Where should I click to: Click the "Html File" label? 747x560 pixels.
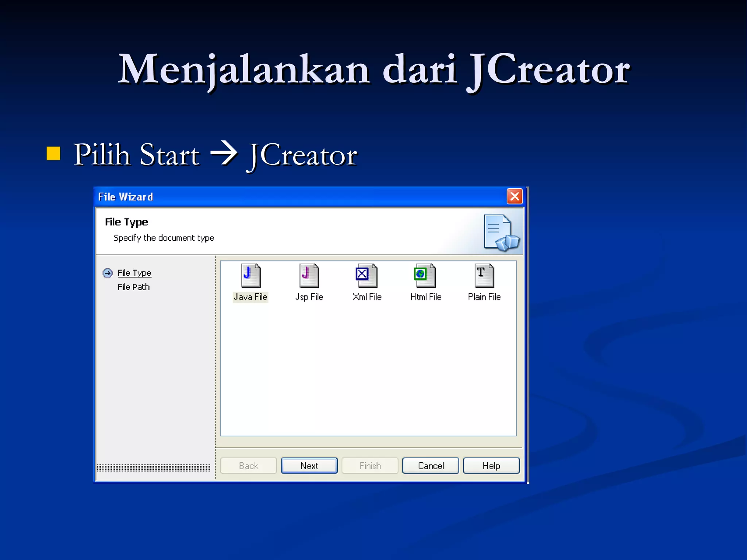click(x=426, y=297)
